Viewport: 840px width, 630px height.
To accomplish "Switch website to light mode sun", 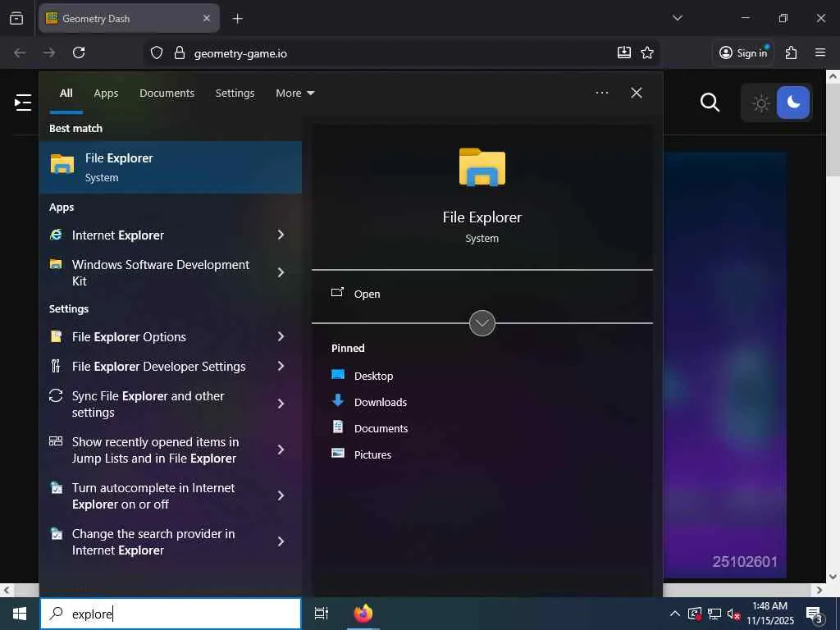I will (760, 103).
